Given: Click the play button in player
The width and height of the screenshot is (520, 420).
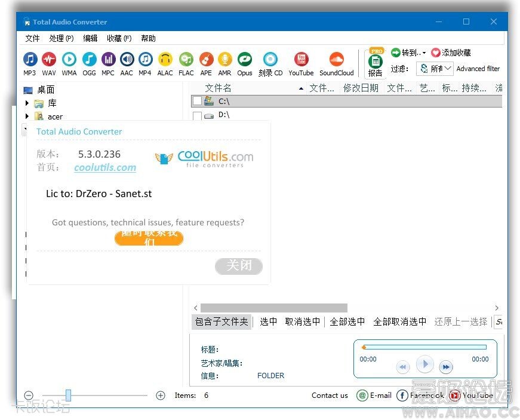Looking at the screenshot, I should (424, 364).
